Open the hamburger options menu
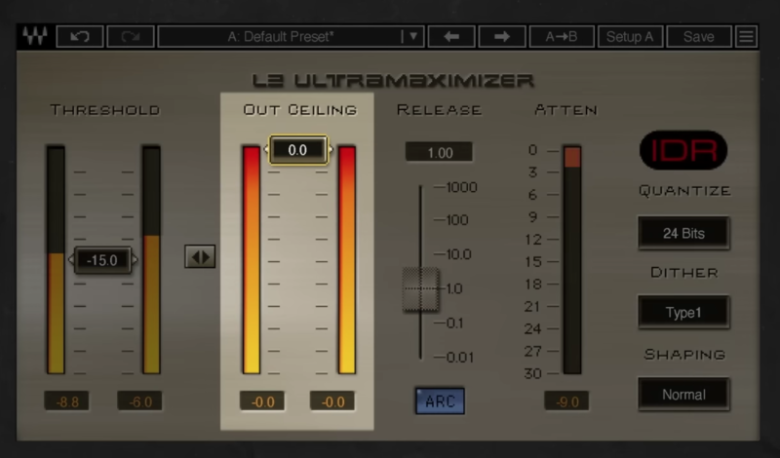The width and height of the screenshot is (780, 458). pyautogui.click(x=746, y=37)
